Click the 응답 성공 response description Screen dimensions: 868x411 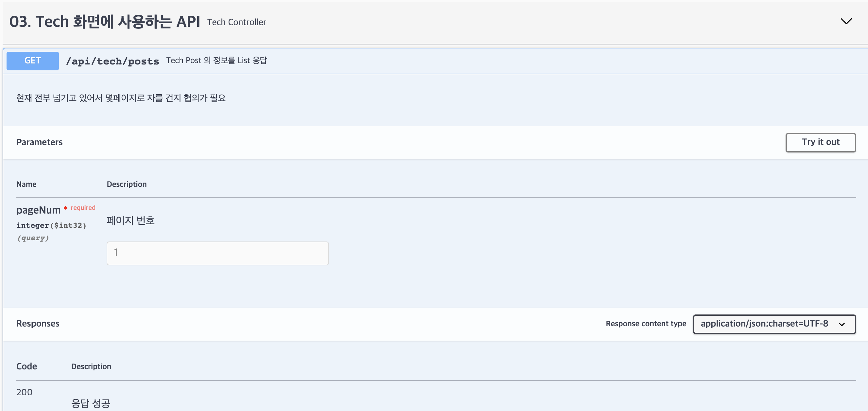tap(91, 403)
